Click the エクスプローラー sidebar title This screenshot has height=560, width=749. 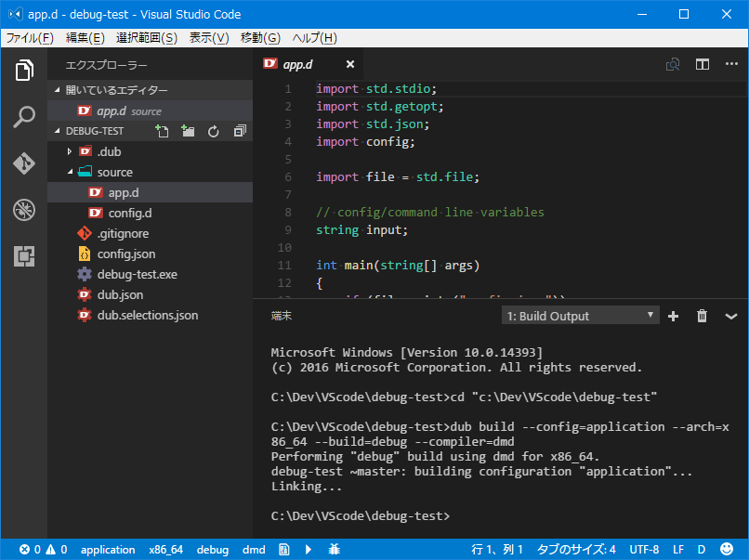click(x=106, y=65)
